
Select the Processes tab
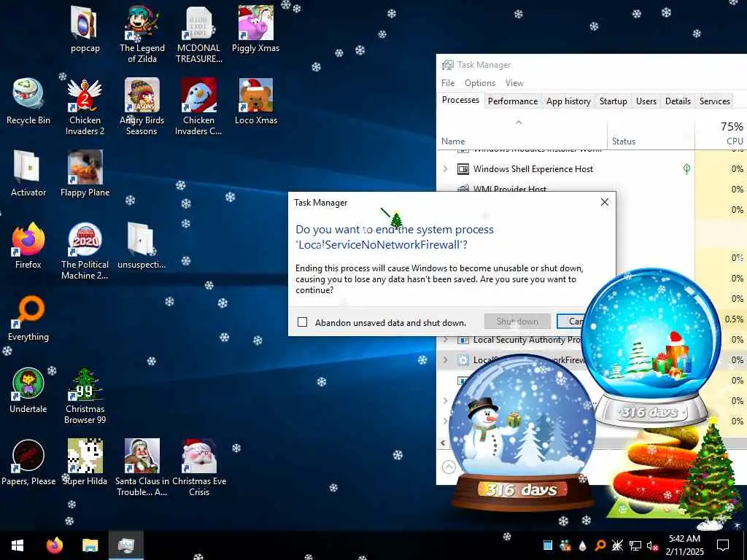tap(460, 100)
